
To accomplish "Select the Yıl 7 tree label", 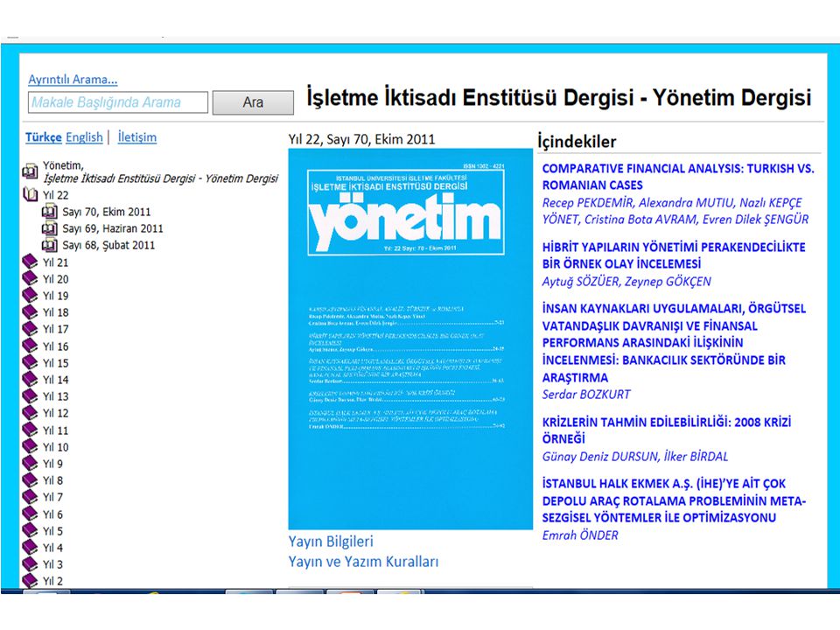I will click(53, 497).
